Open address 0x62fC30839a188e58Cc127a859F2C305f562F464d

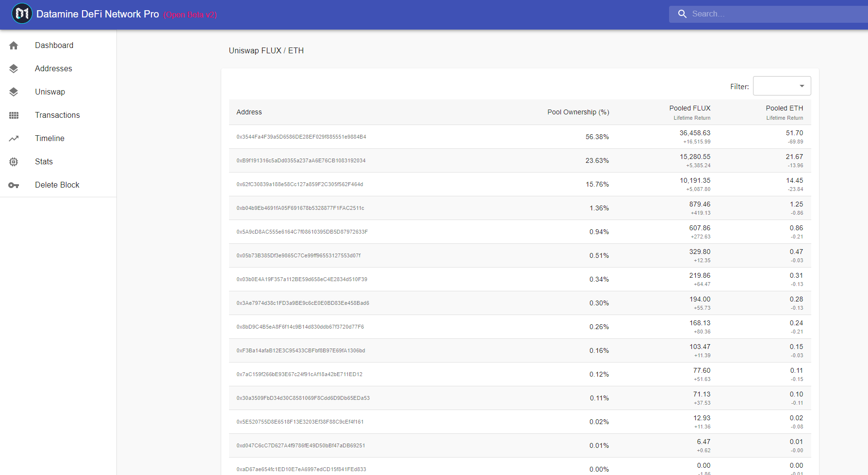click(x=300, y=184)
